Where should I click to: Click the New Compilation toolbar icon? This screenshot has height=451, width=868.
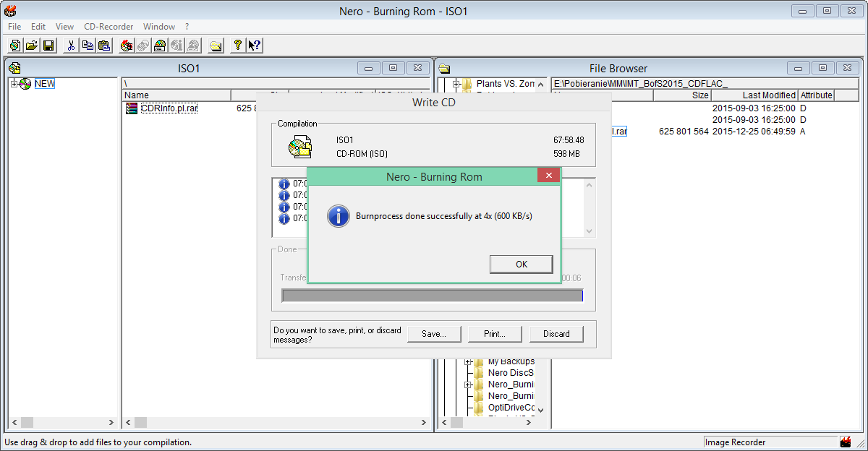16,46
